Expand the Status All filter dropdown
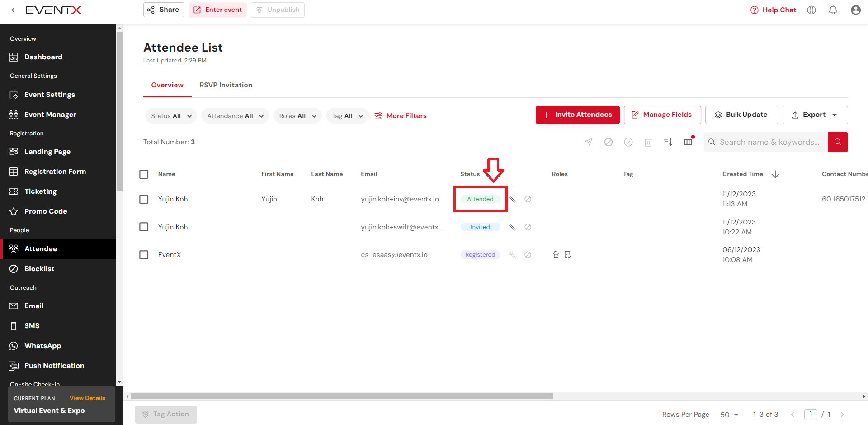This screenshot has height=425, width=868. tap(171, 116)
